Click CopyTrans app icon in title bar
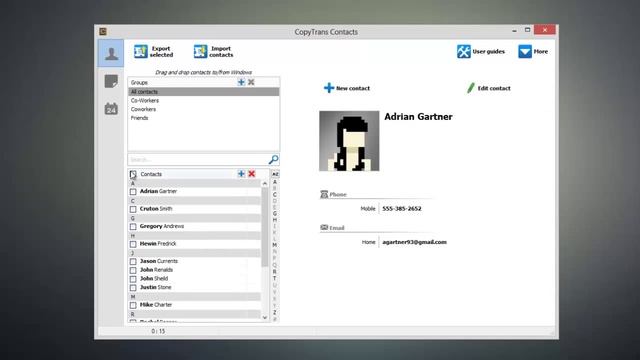 (103, 31)
